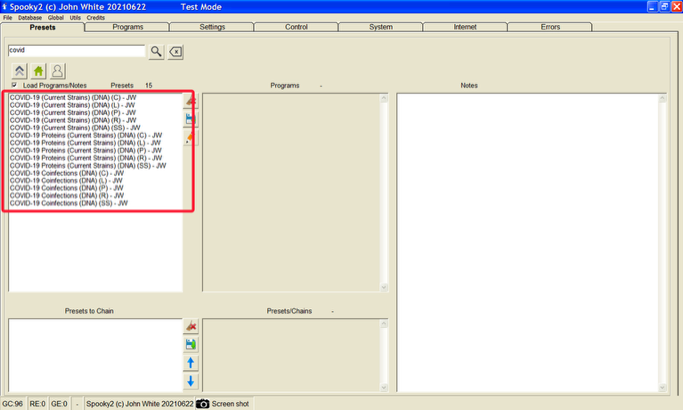Open the user presets person icon
The height and width of the screenshot is (410, 683).
point(57,71)
